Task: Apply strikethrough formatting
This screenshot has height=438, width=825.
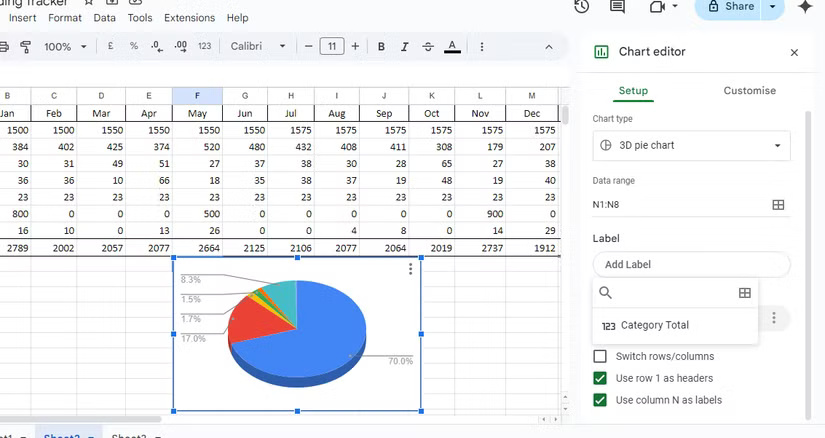Action: [428, 47]
